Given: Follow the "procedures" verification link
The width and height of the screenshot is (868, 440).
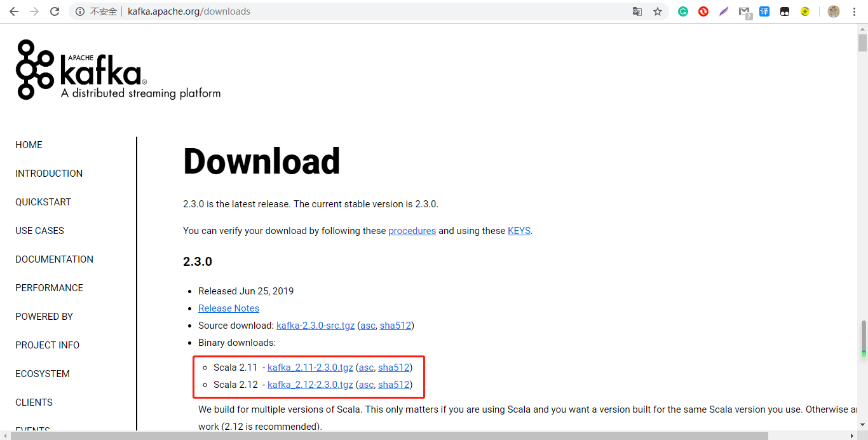Looking at the screenshot, I should click(x=412, y=231).
